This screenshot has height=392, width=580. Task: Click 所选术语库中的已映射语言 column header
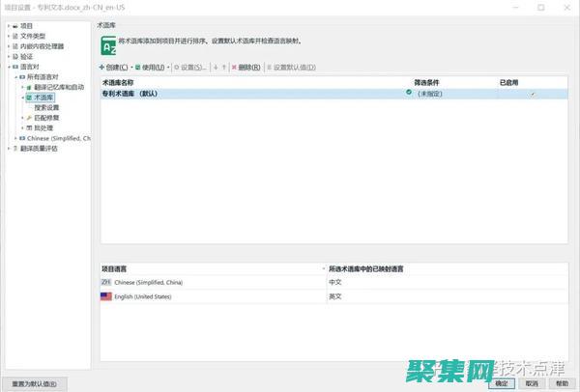[x=365, y=269]
